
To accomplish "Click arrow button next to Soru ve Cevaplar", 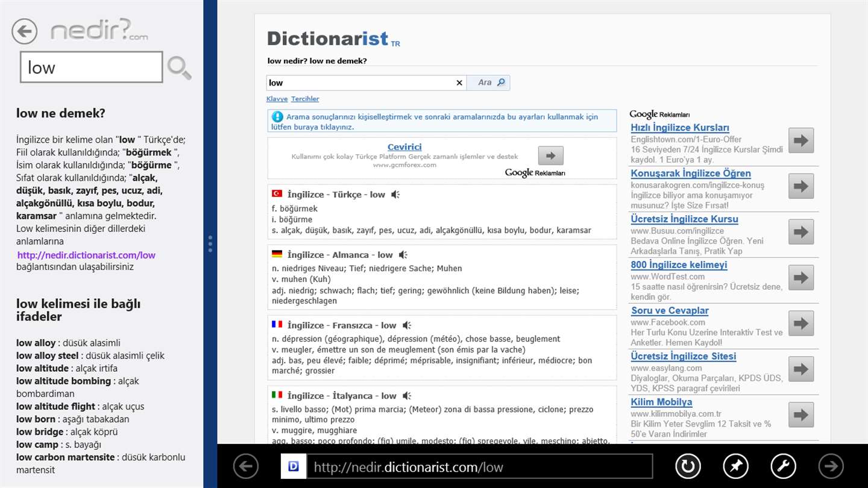I will pos(800,324).
